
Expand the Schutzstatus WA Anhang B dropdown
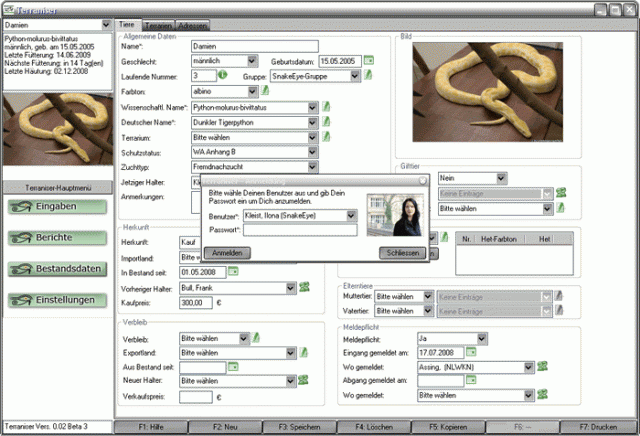[x=312, y=152]
